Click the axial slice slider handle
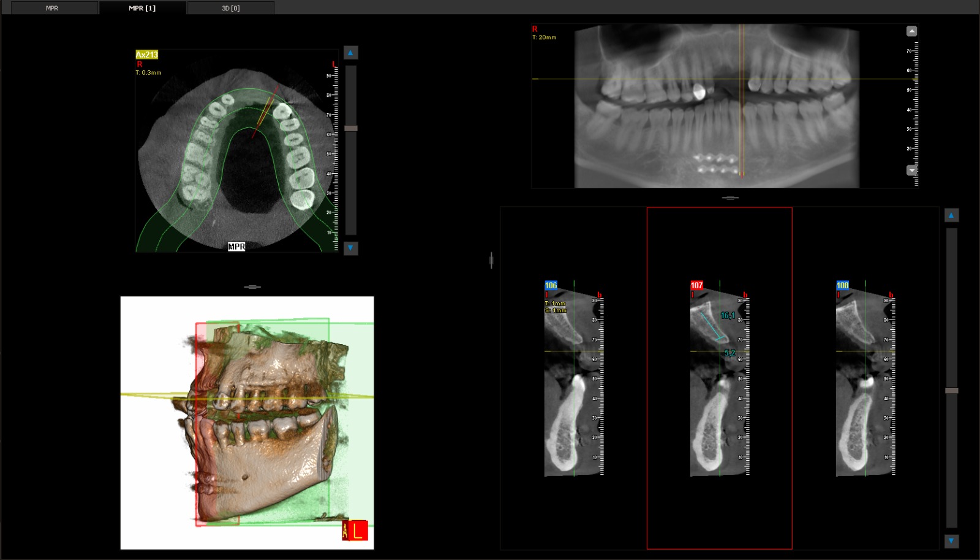 tap(351, 129)
